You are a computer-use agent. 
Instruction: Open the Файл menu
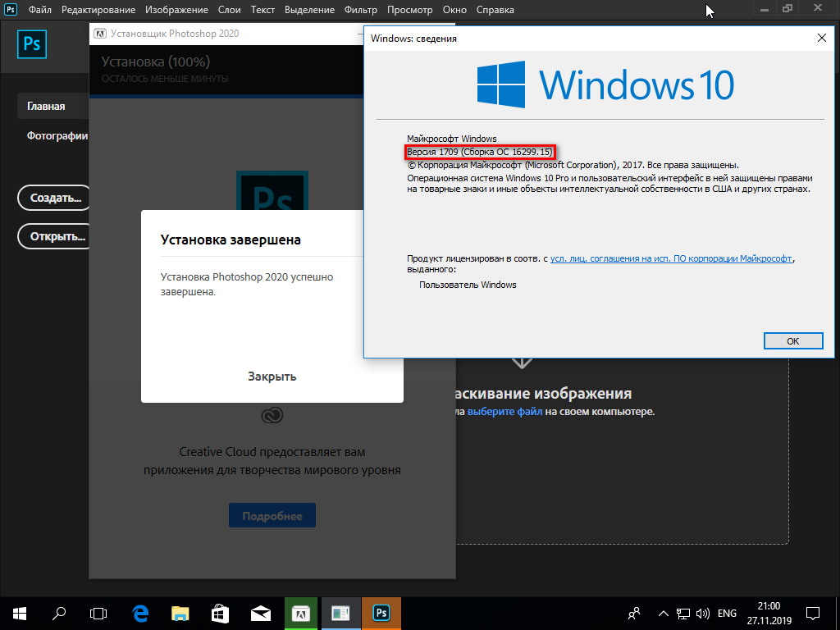click(x=39, y=10)
